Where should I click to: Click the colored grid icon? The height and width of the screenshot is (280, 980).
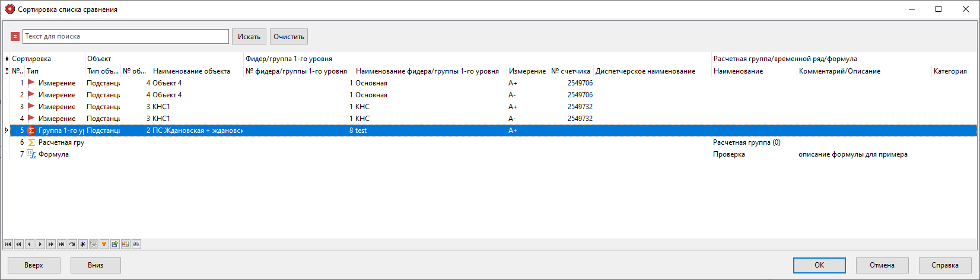(125, 244)
